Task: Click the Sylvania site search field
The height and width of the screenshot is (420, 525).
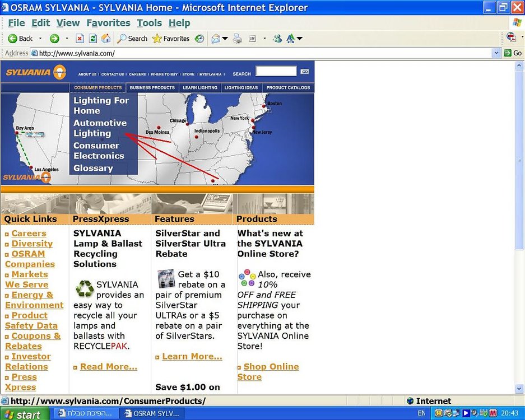Action: point(276,71)
